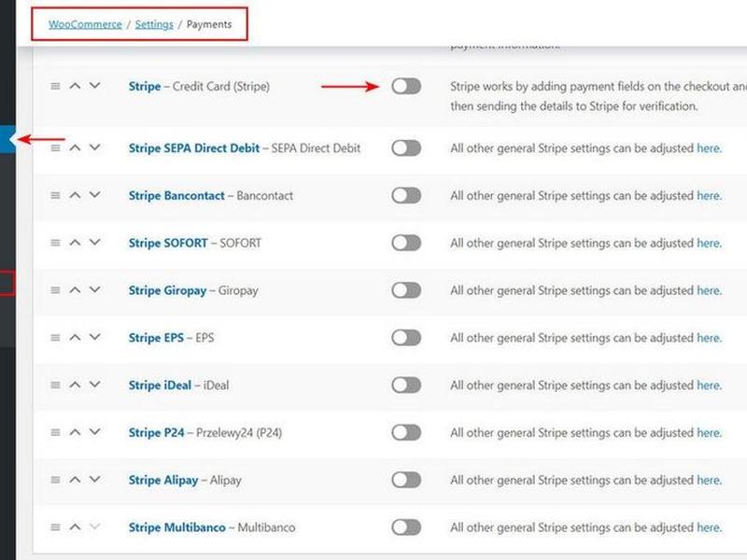The image size is (747, 560).
Task: Open Stripe Giropay gateway settings
Action: point(168,290)
